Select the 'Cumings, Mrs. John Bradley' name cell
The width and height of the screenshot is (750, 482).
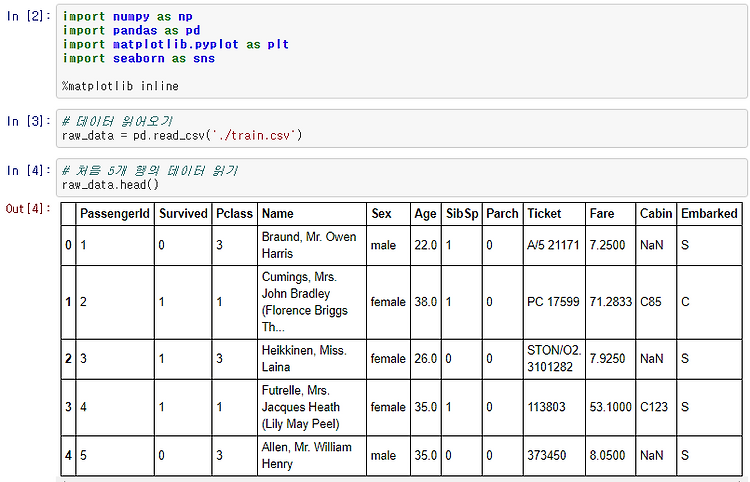tap(312, 302)
